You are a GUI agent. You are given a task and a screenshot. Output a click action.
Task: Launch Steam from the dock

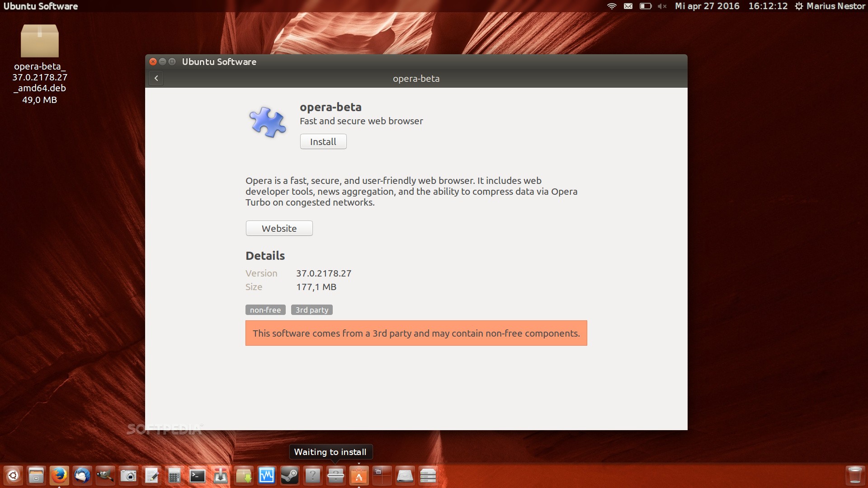(x=290, y=475)
